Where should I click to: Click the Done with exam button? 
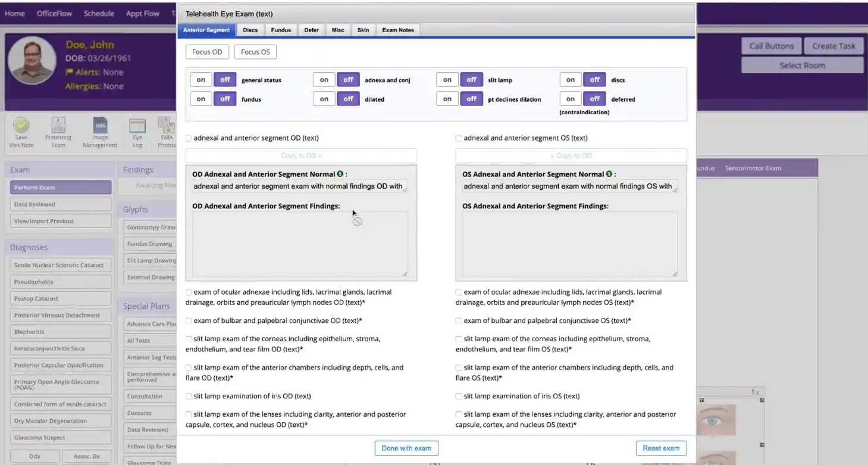[x=406, y=448]
